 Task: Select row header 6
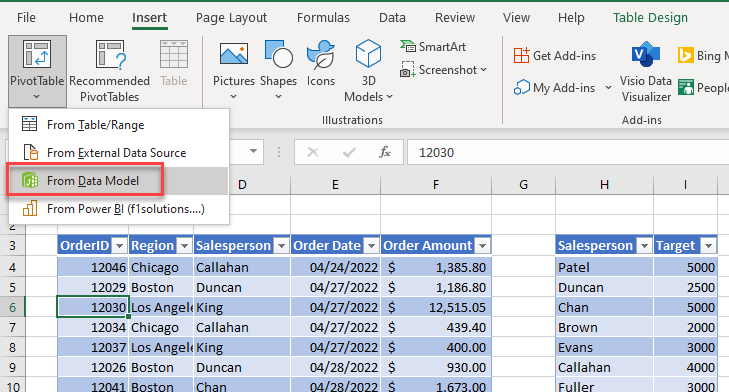(13, 307)
